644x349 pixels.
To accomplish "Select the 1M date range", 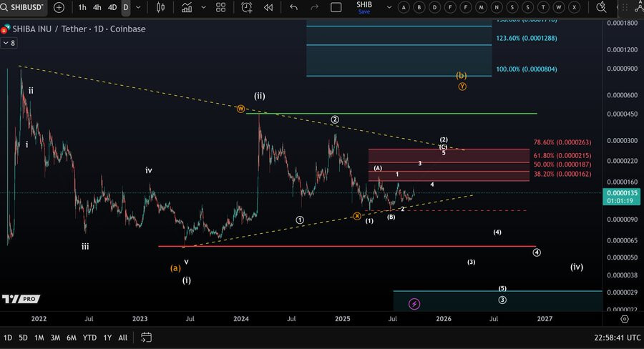I will click(x=39, y=338).
